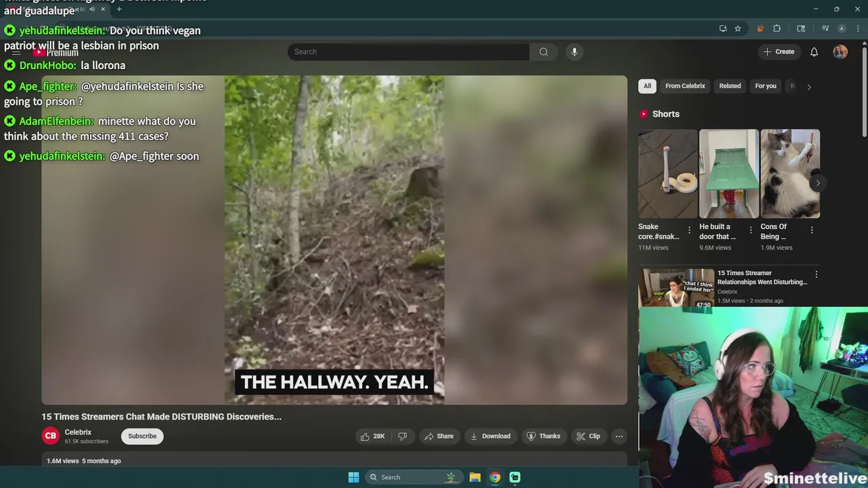Open the 'He built a door' short thumbnail
868x488 pixels.
729,174
